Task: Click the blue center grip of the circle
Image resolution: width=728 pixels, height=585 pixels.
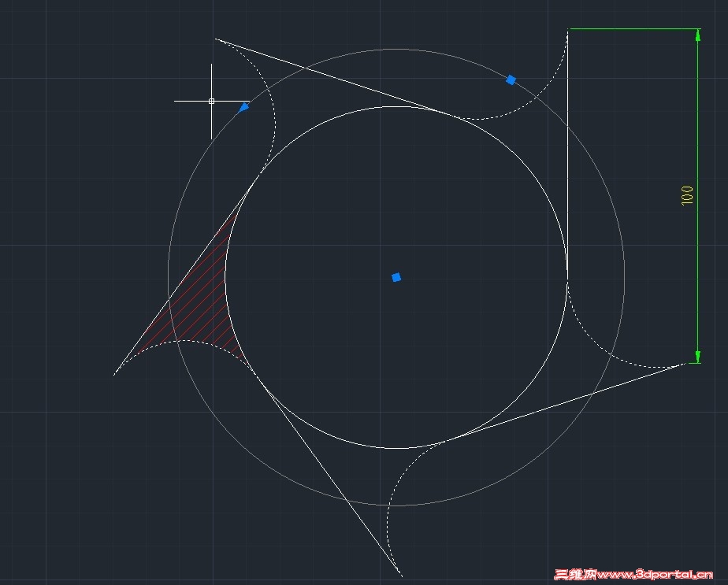Action: 396,277
